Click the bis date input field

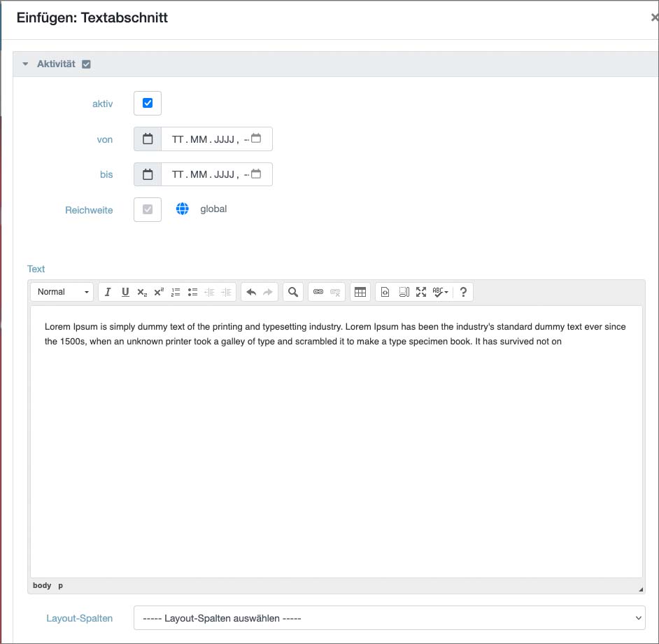[x=216, y=174]
